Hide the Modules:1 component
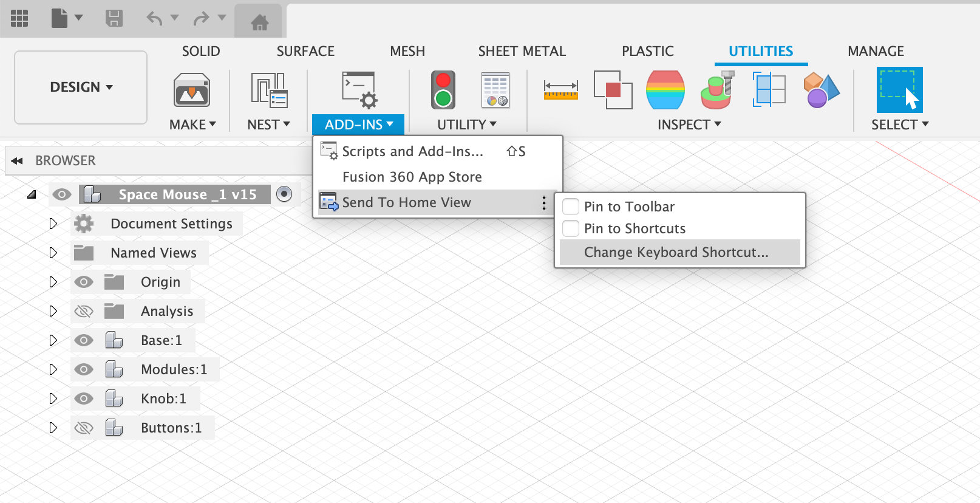The image size is (980, 503). (x=84, y=369)
